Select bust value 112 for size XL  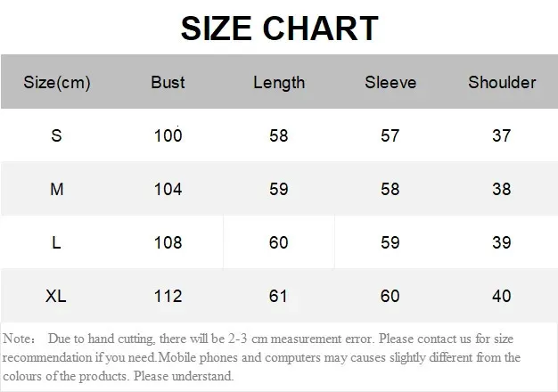(x=168, y=296)
